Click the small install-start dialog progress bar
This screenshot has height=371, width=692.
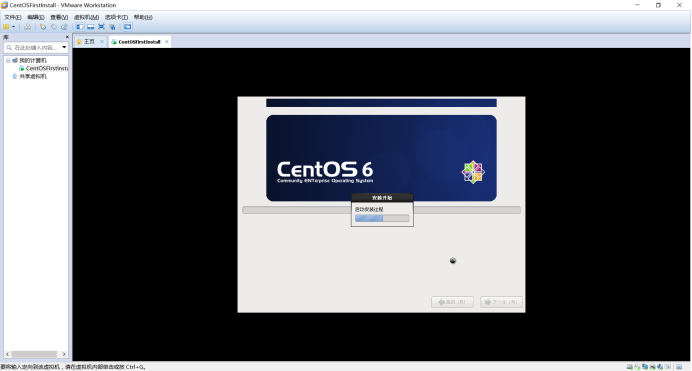(x=382, y=218)
